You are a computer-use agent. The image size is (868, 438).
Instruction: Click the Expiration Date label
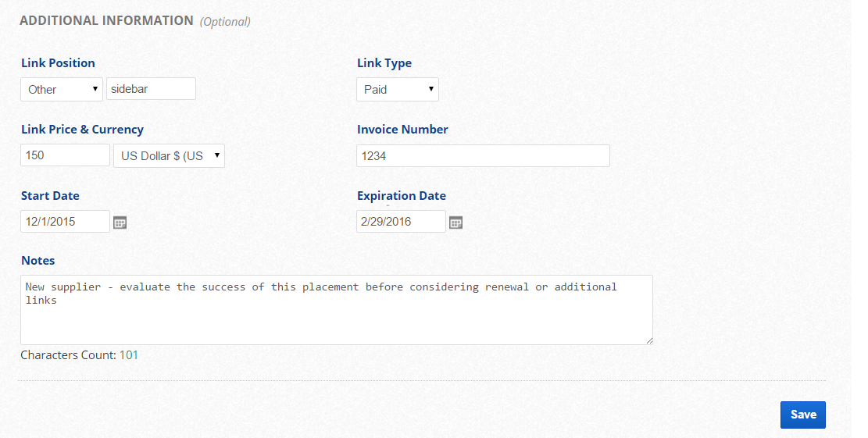[402, 196]
